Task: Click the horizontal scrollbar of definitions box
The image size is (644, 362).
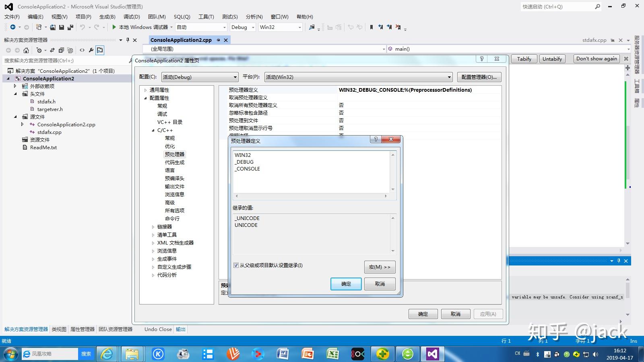Action: (x=311, y=196)
